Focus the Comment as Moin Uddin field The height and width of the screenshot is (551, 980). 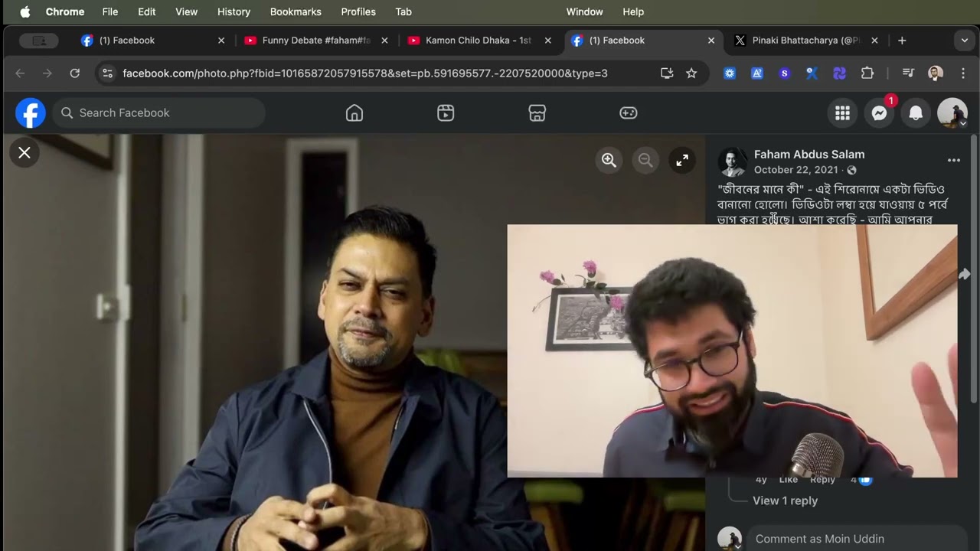(x=856, y=539)
